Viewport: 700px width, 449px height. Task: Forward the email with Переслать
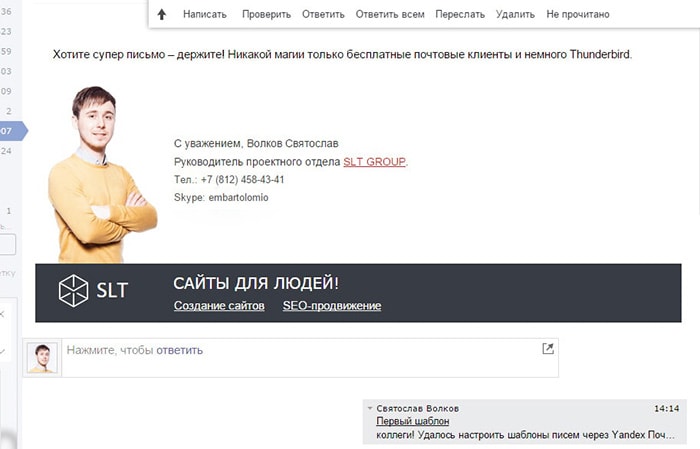[x=460, y=14]
